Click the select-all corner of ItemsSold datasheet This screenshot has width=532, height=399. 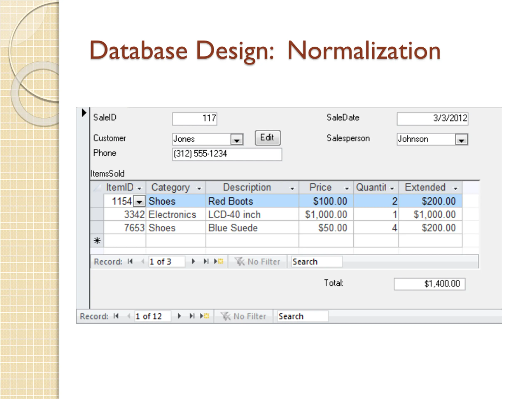point(97,187)
